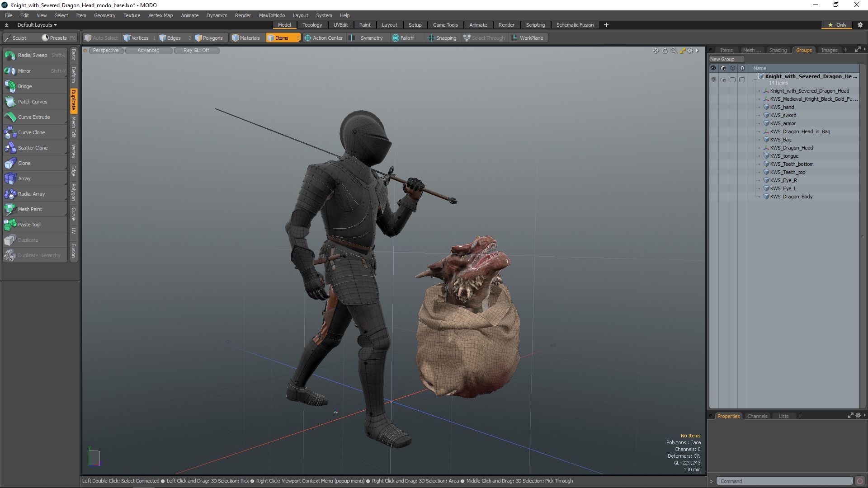Switch to the Channels tab
Screen dimensions: 868x488
point(757,416)
